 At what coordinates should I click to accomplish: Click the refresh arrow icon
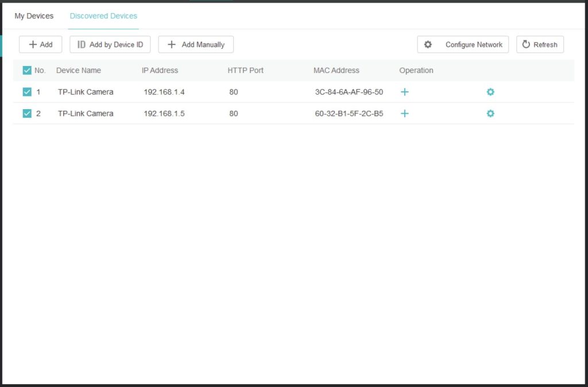tap(527, 44)
